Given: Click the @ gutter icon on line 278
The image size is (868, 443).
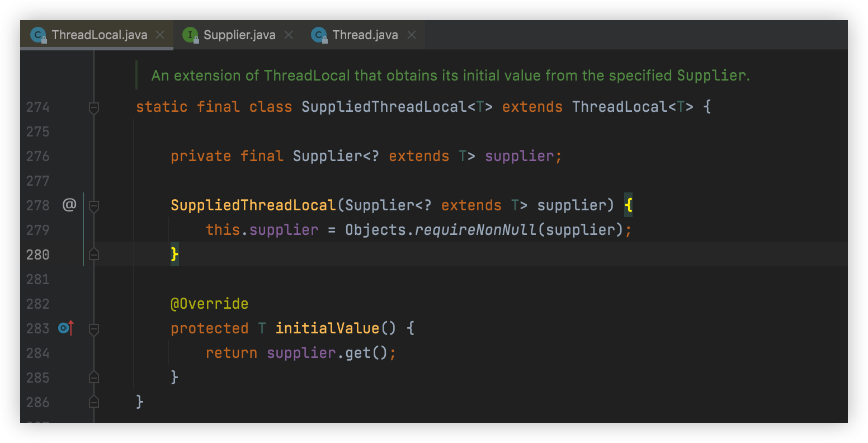Looking at the screenshot, I should tap(69, 205).
